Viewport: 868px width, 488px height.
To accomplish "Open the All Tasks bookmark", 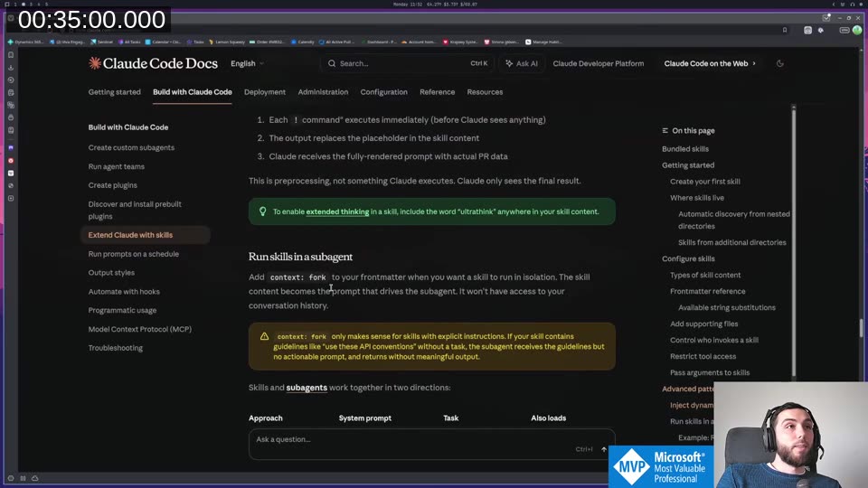I will pos(129,42).
